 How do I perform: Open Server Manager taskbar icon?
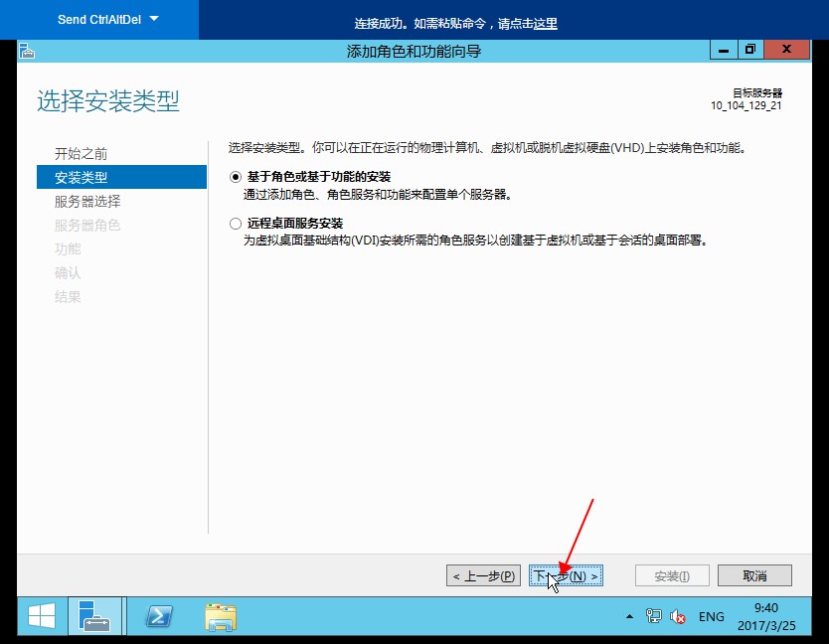click(x=94, y=616)
